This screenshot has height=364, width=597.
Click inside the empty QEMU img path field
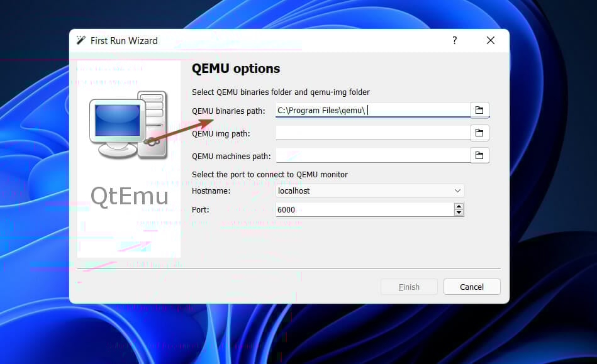point(371,133)
